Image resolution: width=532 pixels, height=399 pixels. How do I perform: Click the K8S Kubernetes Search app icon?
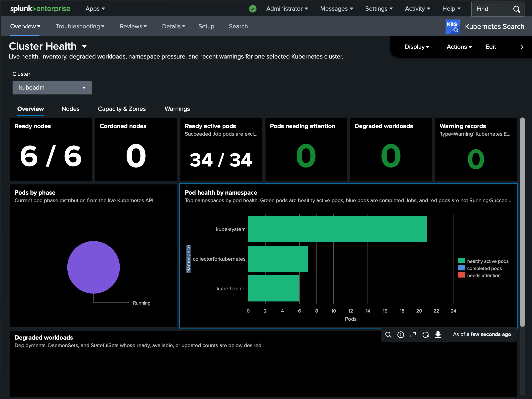[452, 26]
